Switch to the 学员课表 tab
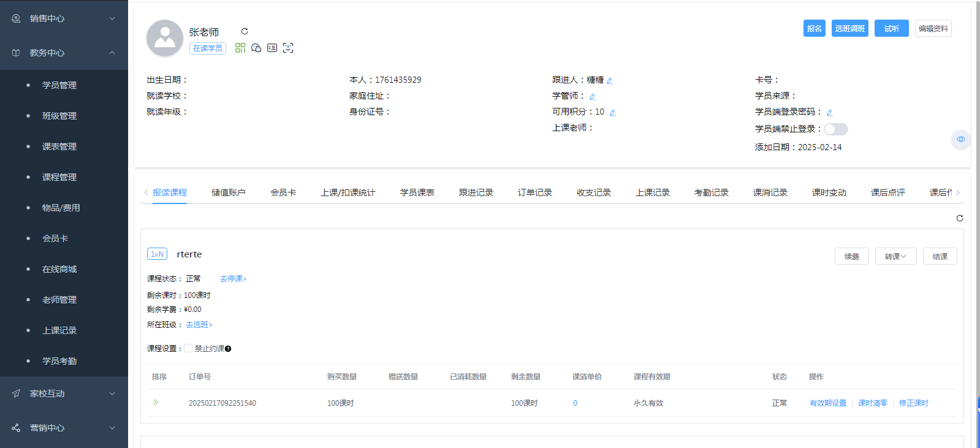980x448 pixels. coord(417,192)
